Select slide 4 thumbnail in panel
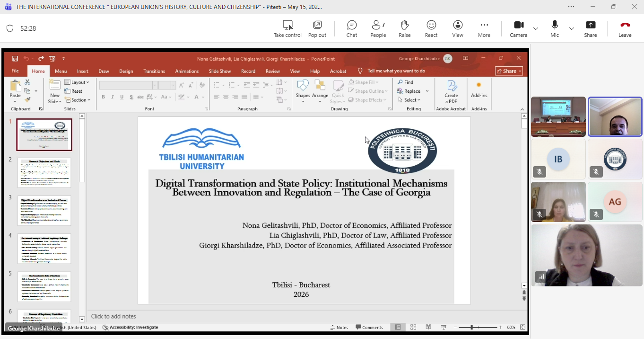 (x=44, y=249)
